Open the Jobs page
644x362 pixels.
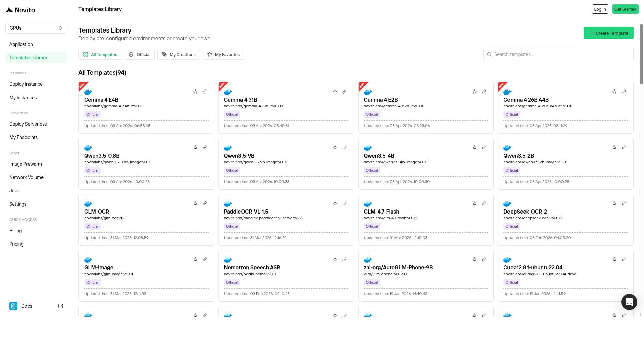[36, 191]
